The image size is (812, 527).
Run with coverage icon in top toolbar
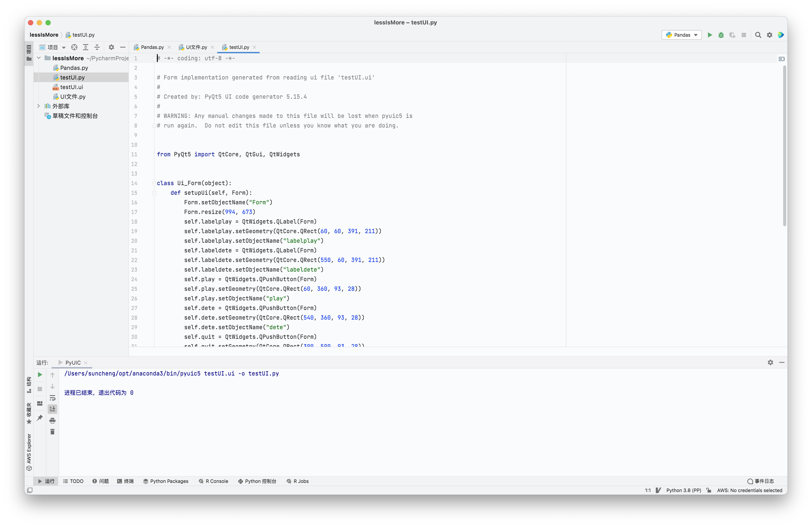click(x=732, y=35)
